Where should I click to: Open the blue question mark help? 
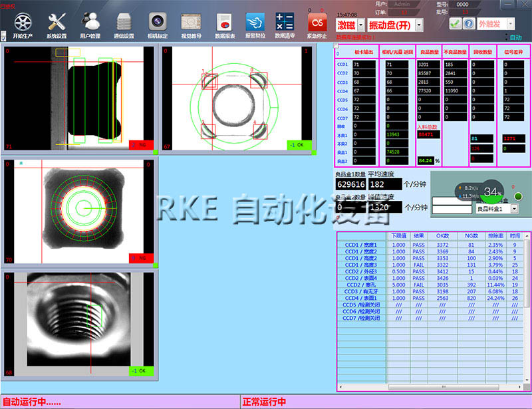point(469,23)
